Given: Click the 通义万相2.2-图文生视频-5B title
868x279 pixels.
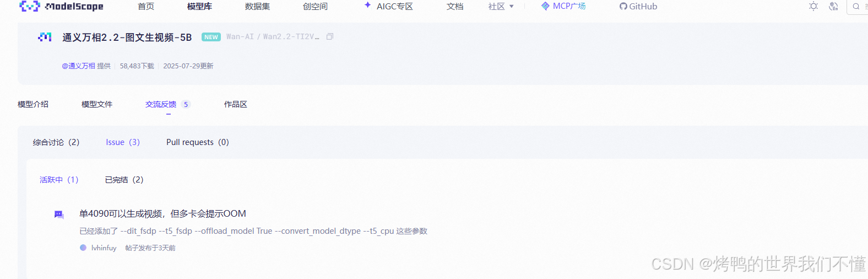Looking at the screenshot, I should (127, 37).
